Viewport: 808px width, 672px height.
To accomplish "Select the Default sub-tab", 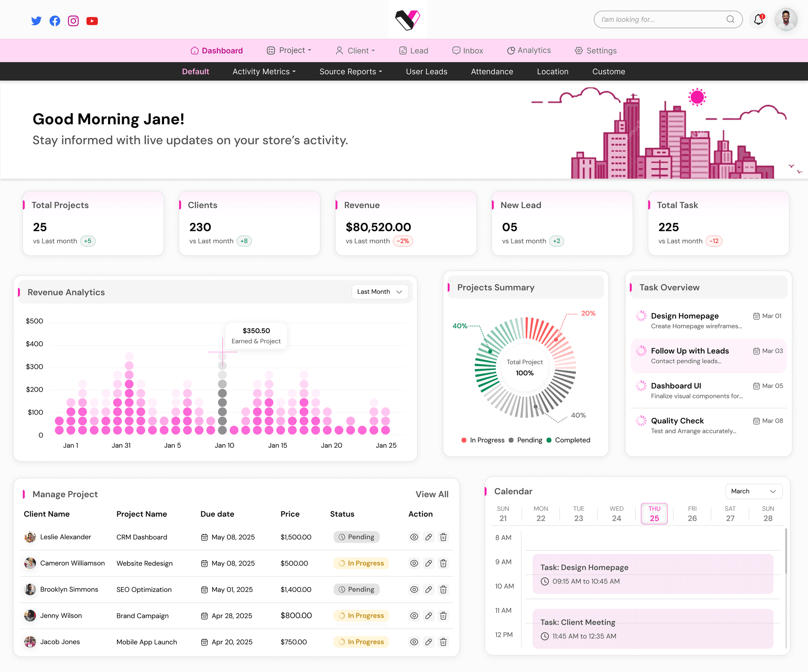I will (195, 72).
